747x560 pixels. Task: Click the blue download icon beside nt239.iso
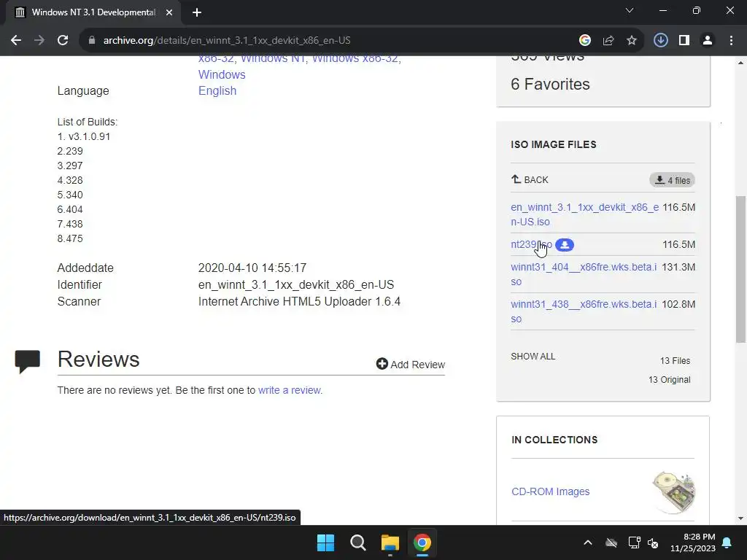(x=565, y=245)
